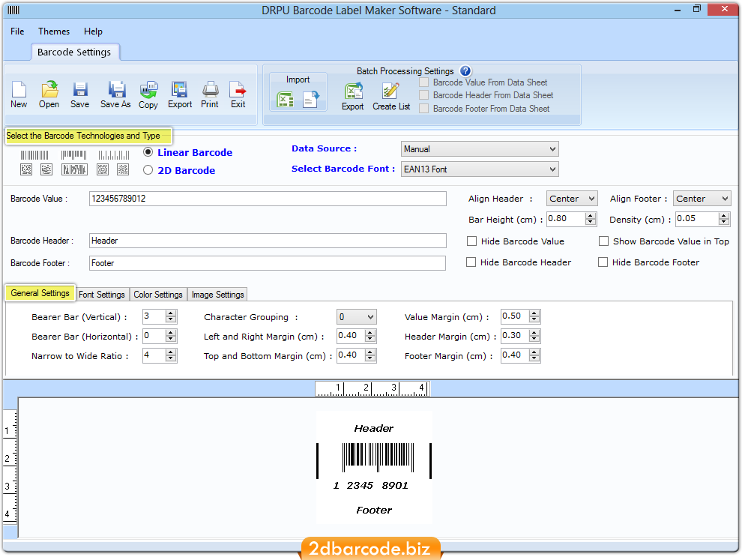Open the Data Source dropdown
The image size is (742, 560).
click(x=480, y=149)
